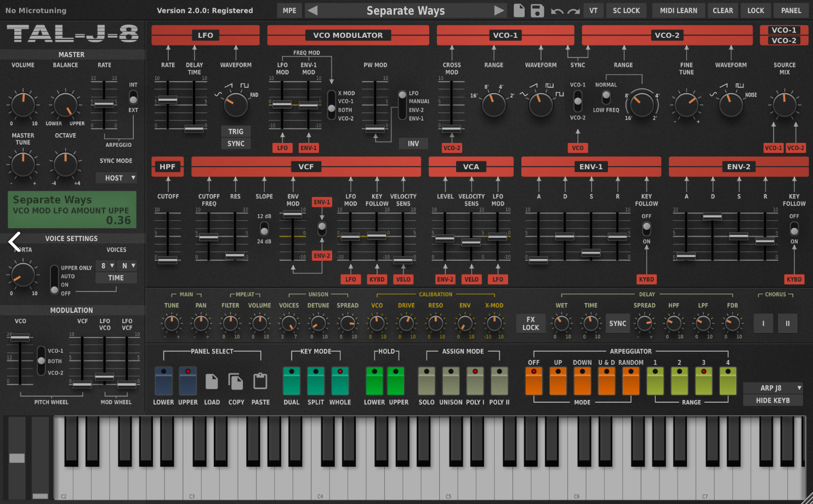The height and width of the screenshot is (504, 813).
Task: Click the LFO TRIG button
Action: click(236, 131)
